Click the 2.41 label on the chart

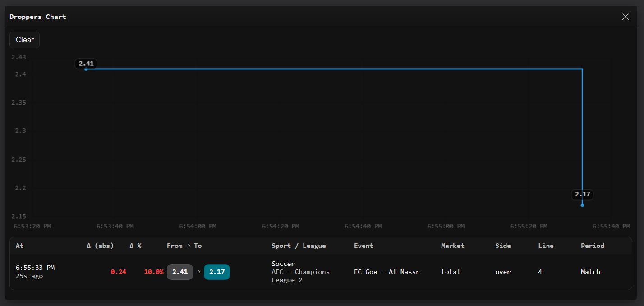click(86, 64)
